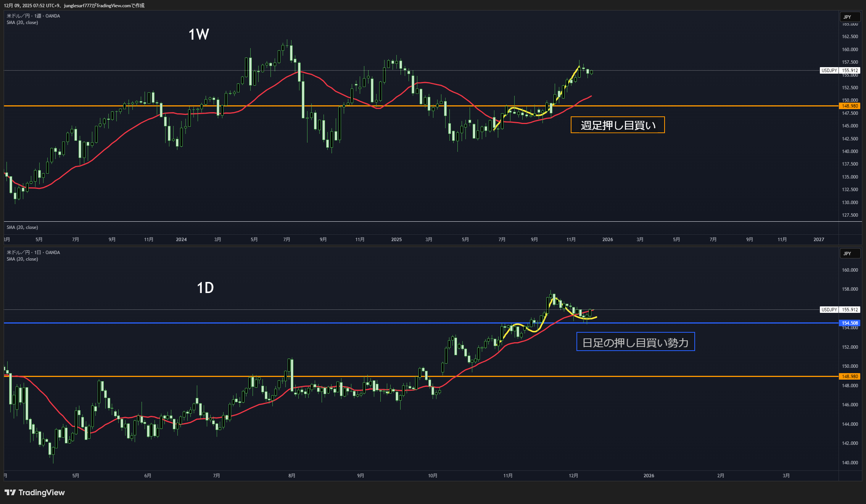Click the blue 154.508 price label on daily axis

coord(849,323)
